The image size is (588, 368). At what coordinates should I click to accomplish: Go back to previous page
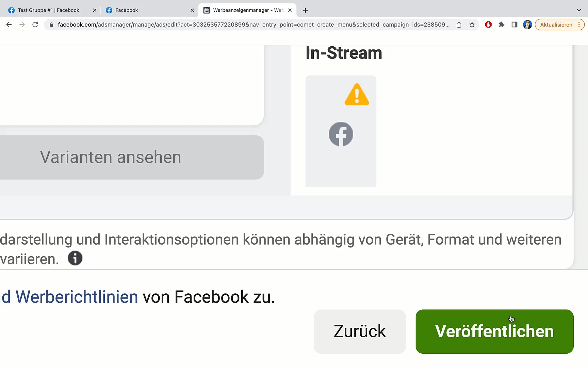pyautogui.click(x=9, y=25)
